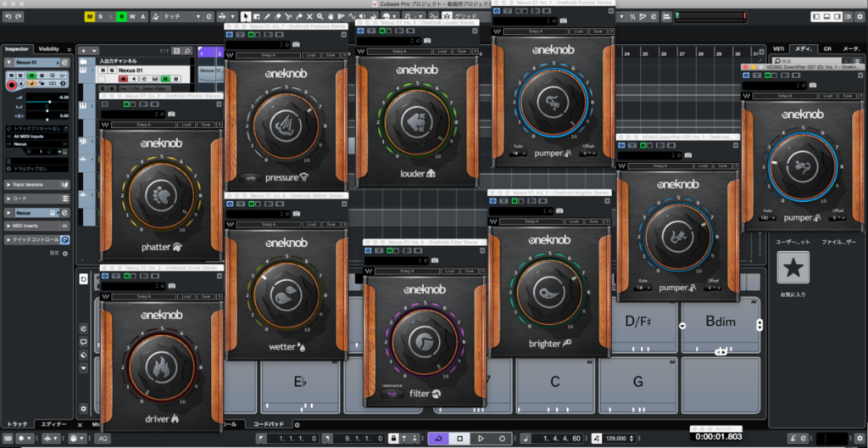This screenshot has width=868, height=448.
Task: Click the Transport Record circle button
Action: tap(502, 439)
